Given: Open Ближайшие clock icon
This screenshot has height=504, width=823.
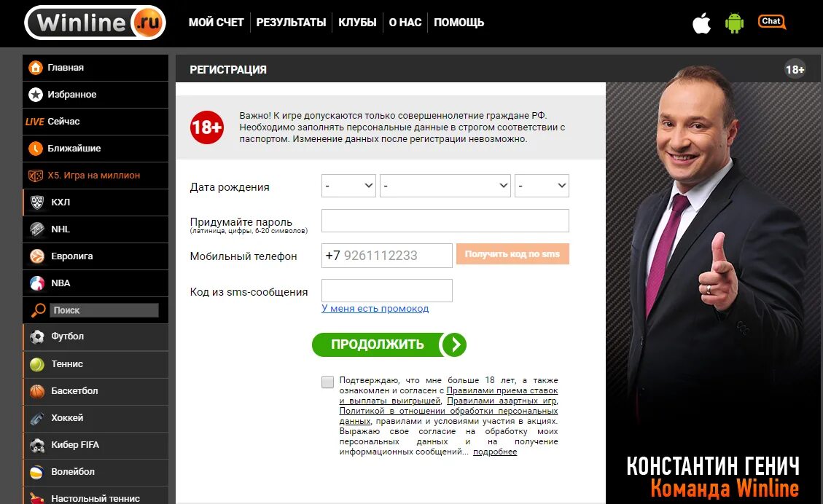Looking at the screenshot, I should coord(35,149).
